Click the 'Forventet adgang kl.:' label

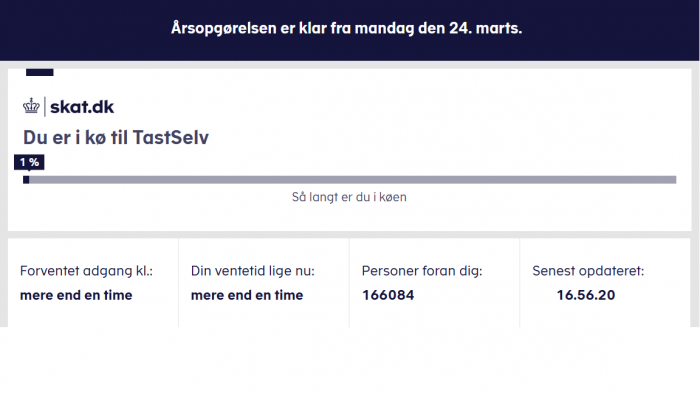[x=86, y=271]
